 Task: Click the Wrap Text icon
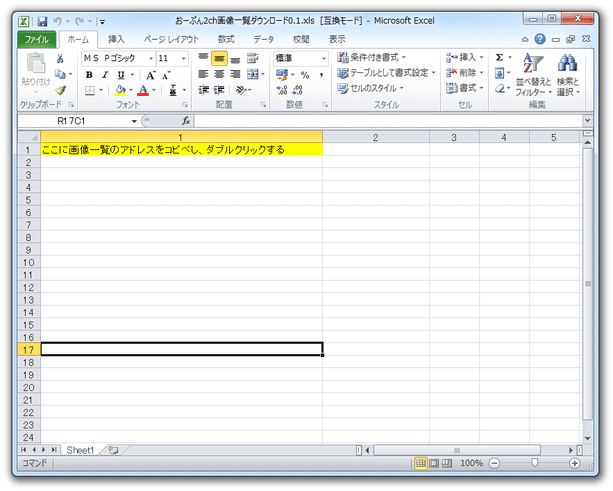click(253, 58)
